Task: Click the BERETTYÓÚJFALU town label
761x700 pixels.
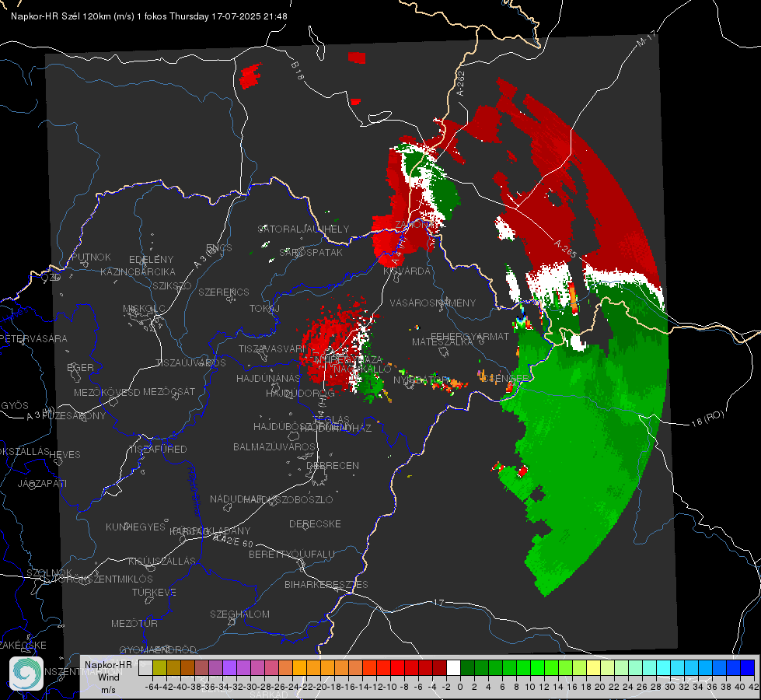Action: click(x=291, y=554)
